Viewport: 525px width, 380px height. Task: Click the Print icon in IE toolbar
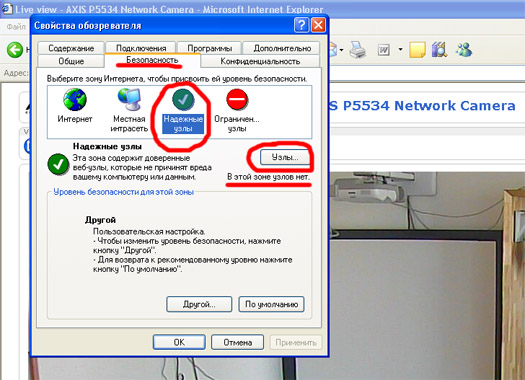point(358,50)
